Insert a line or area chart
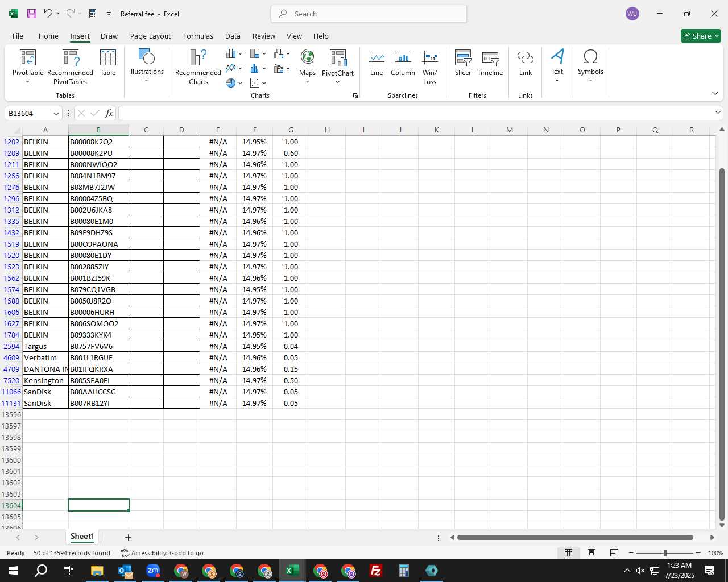728x582 pixels. click(x=231, y=68)
